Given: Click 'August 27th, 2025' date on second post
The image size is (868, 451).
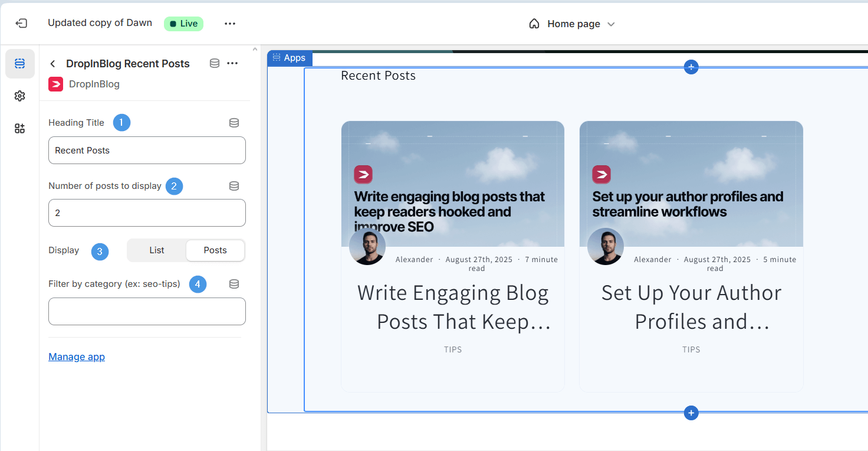Looking at the screenshot, I should point(717,260).
